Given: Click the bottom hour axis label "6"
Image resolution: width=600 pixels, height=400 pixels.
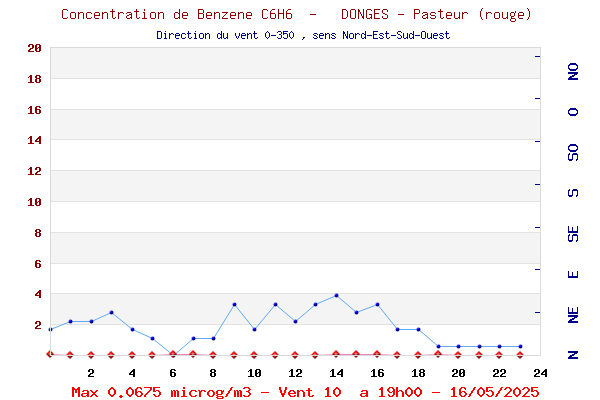Looking at the screenshot, I should pos(173,373).
